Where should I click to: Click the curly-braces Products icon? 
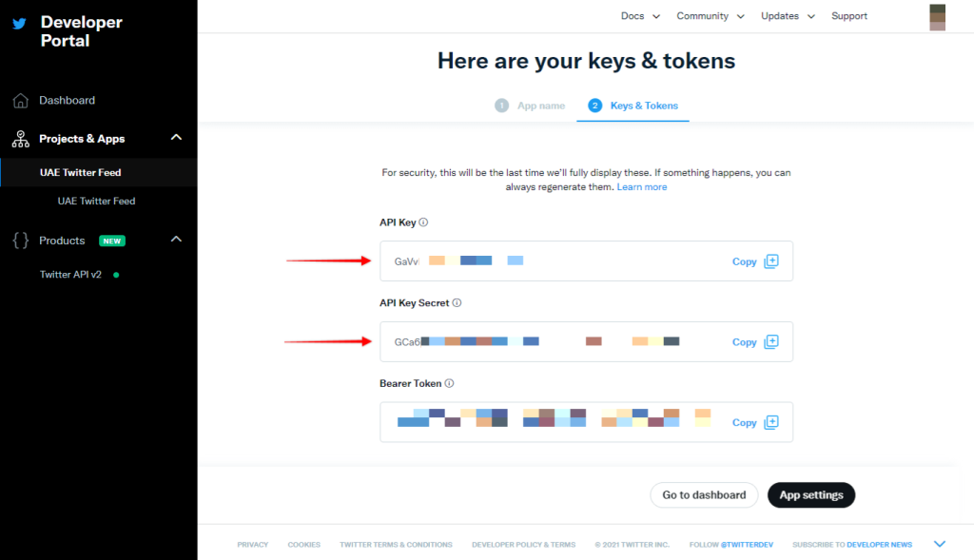20,241
